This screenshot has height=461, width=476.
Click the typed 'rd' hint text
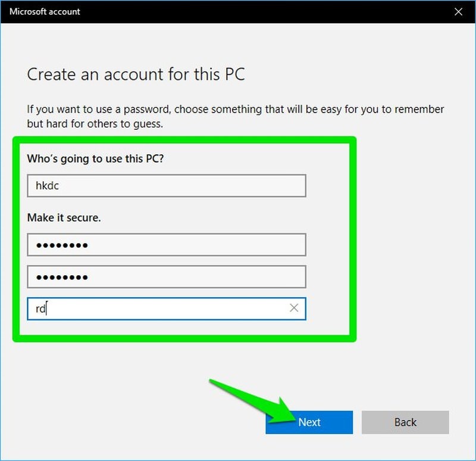40,309
